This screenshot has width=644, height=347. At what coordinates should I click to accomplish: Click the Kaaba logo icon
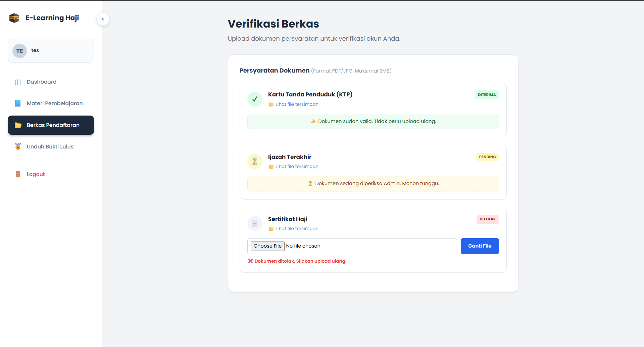(x=14, y=18)
